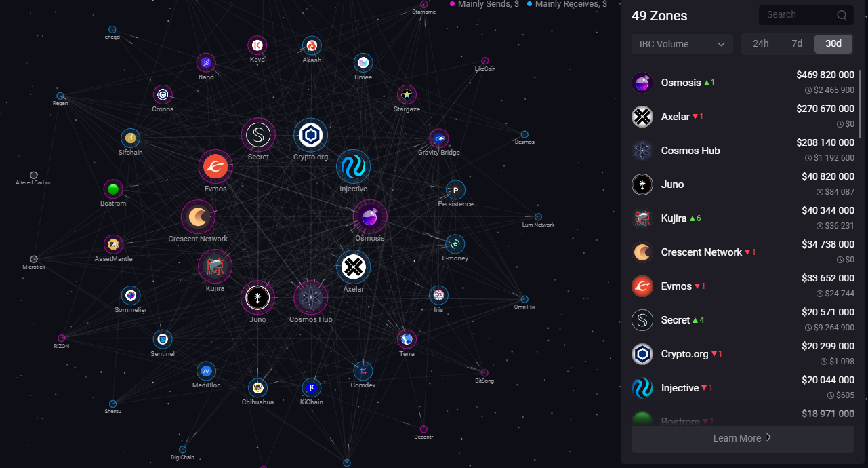This screenshot has height=468, width=868.
Task: Open the Injective row in zones list
Action: coord(743,388)
